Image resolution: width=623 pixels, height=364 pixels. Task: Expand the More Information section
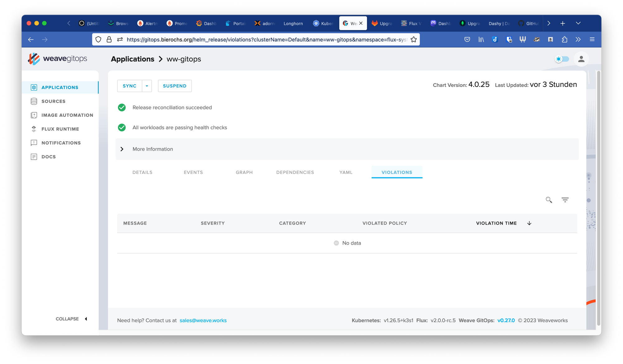pos(347,149)
